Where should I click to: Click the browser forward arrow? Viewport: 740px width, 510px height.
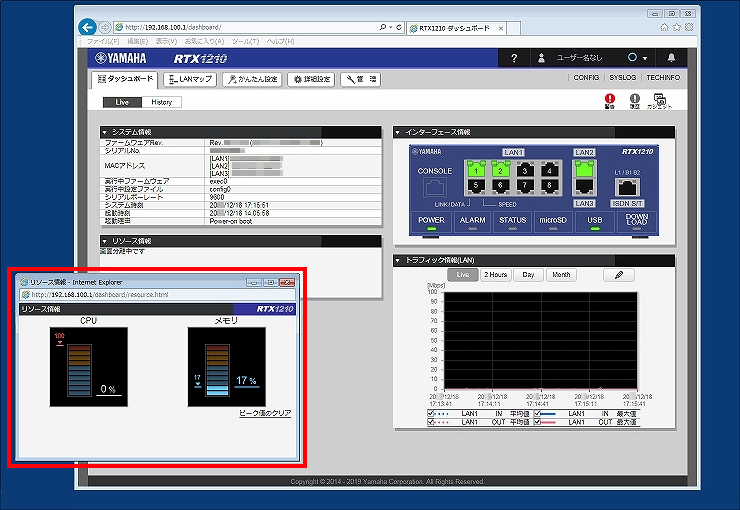click(105, 28)
